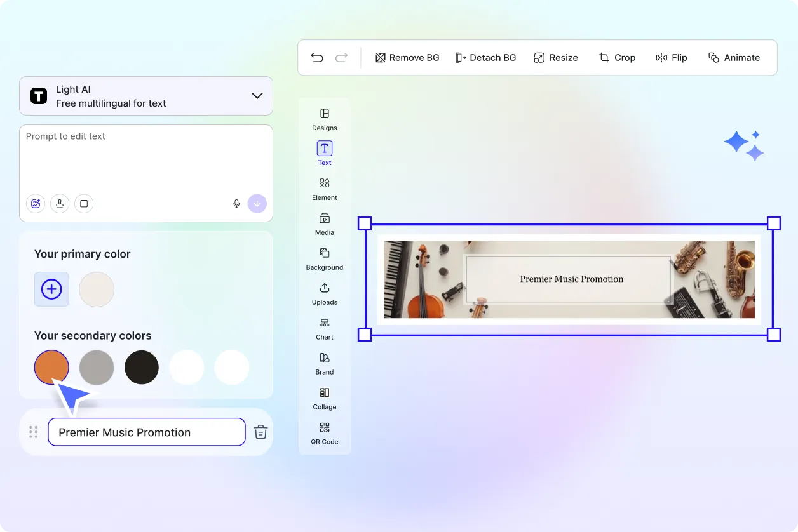Expand the Light AI model dropdown
Screen dimensions: 798x532
tap(257, 96)
